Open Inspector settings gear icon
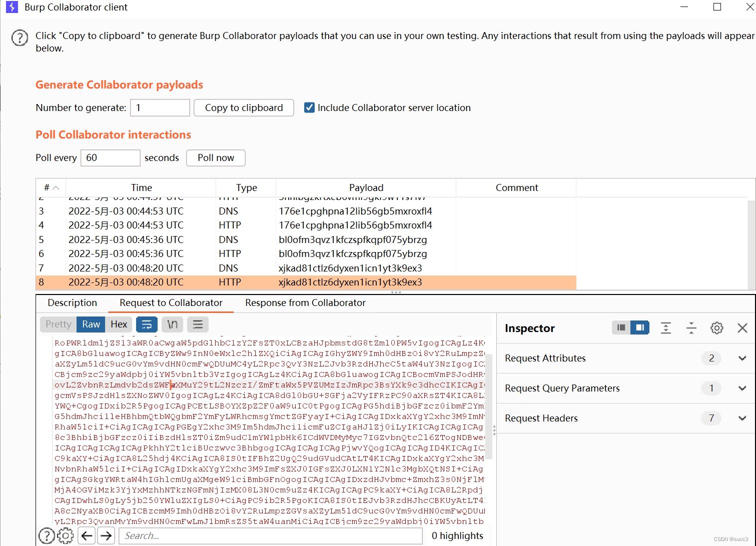This screenshot has height=546, width=756. pos(717,328)
